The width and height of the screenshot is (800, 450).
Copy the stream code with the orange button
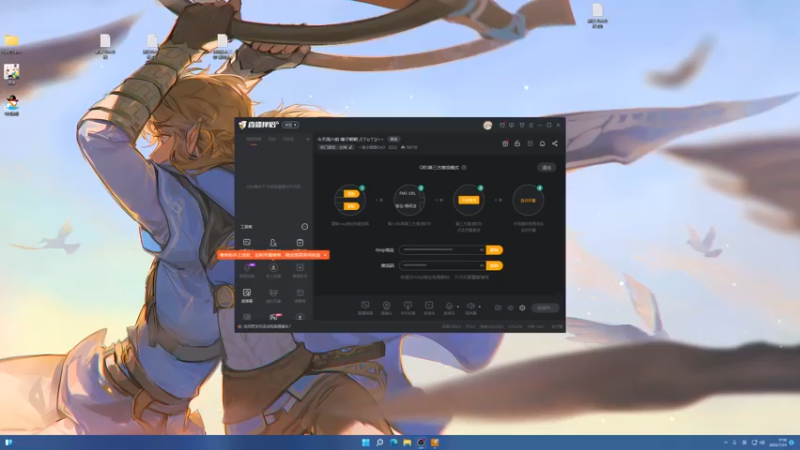494,265
